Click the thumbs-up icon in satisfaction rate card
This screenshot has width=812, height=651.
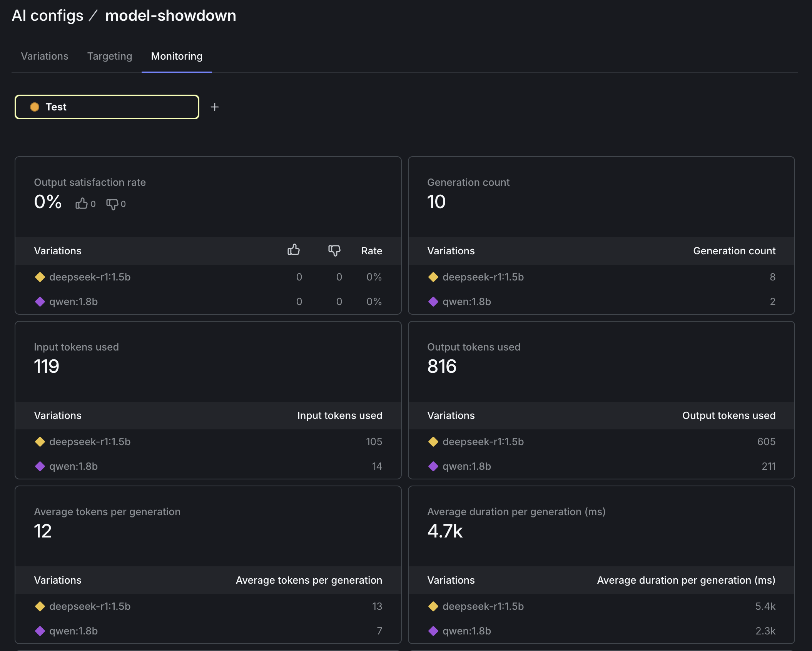pyautogui.click(x=82, y=203)
